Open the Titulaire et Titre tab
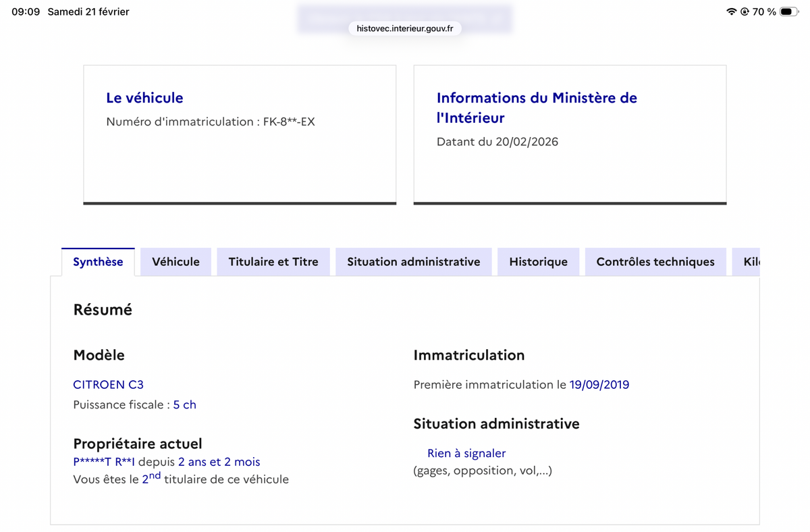The height and width of the screenshot is (532, 810). pos(273,261)
